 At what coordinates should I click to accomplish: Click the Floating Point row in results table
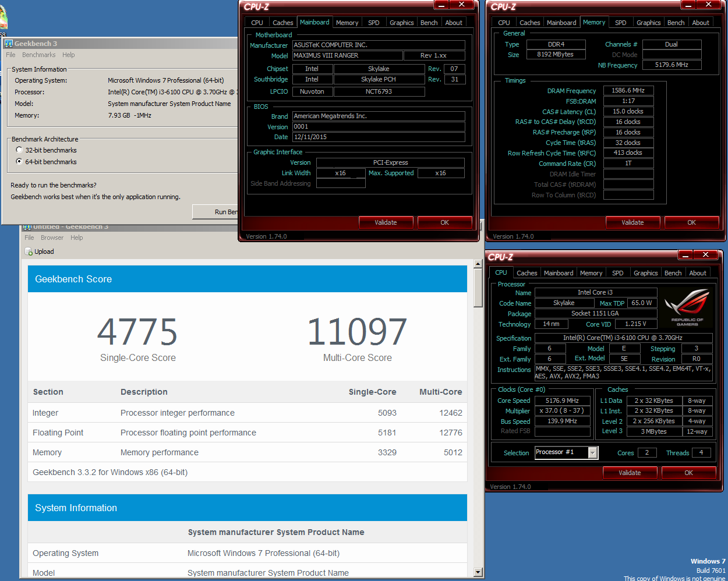[248, 433]
